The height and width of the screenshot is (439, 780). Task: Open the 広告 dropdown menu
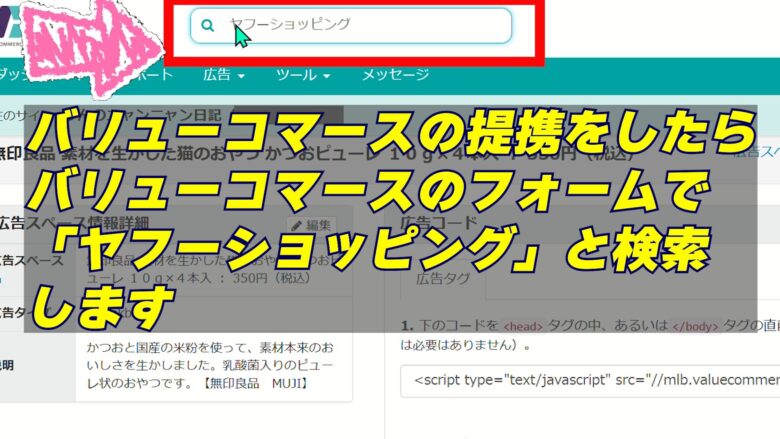223,75
